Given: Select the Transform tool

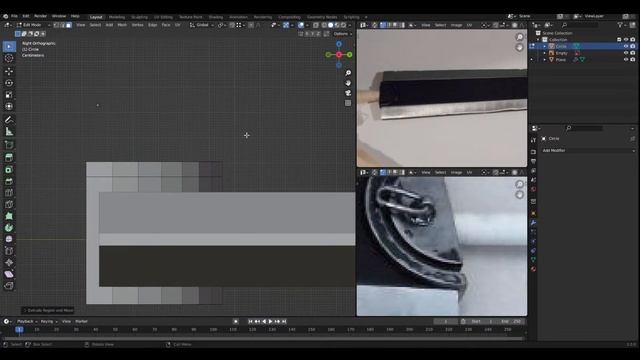Looking at the screenshot, I should [9, 106].
